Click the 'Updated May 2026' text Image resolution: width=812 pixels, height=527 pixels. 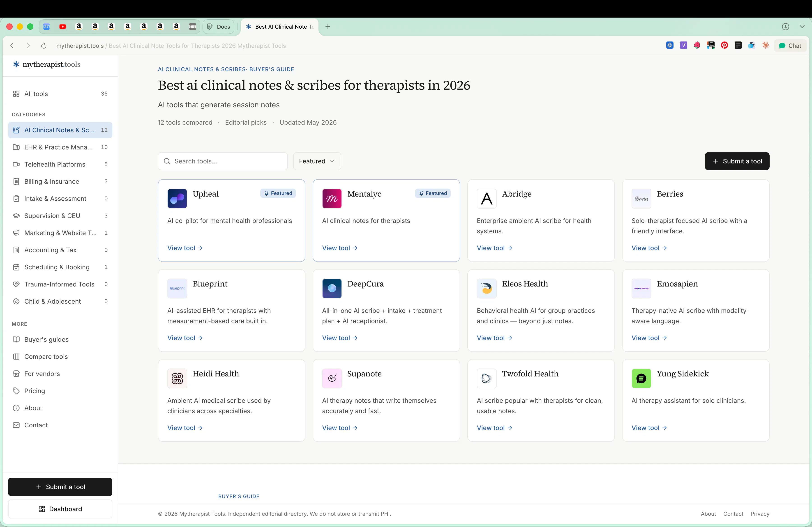coord(308,122)
